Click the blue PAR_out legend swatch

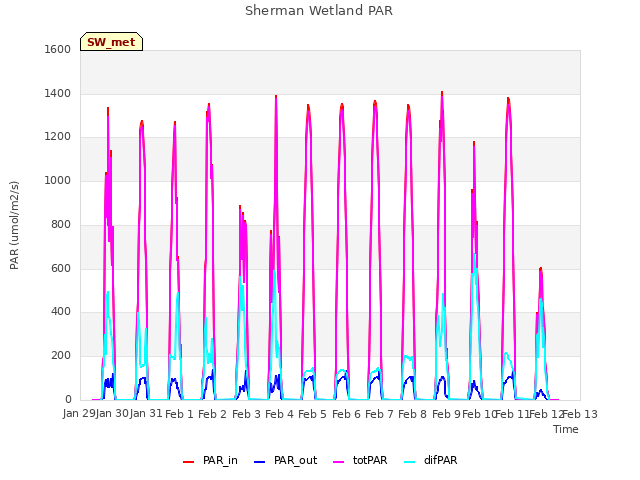(260, 462)
